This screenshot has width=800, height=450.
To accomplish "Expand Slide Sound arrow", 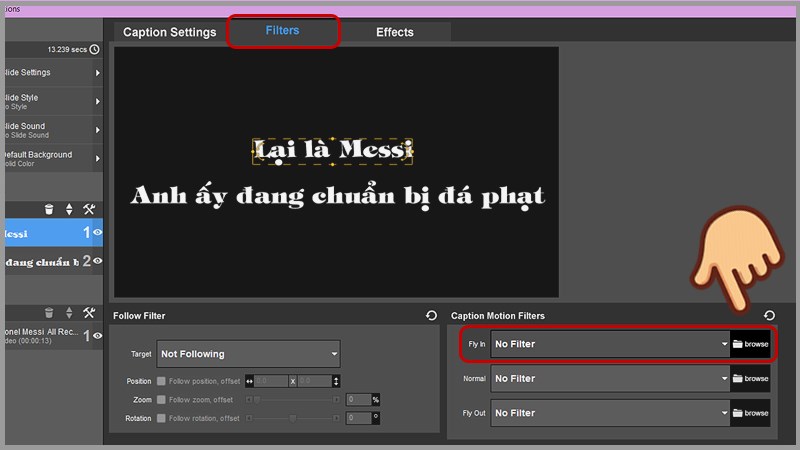I will pyautogui.click(x=97, y=130).
